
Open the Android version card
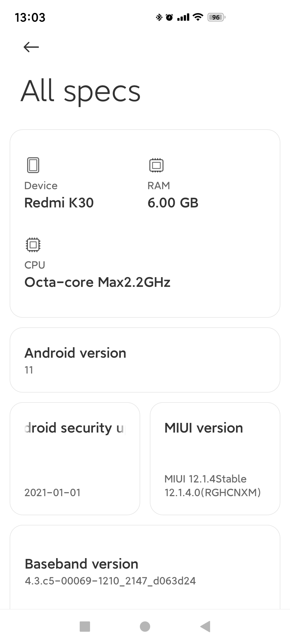(145, 360)
